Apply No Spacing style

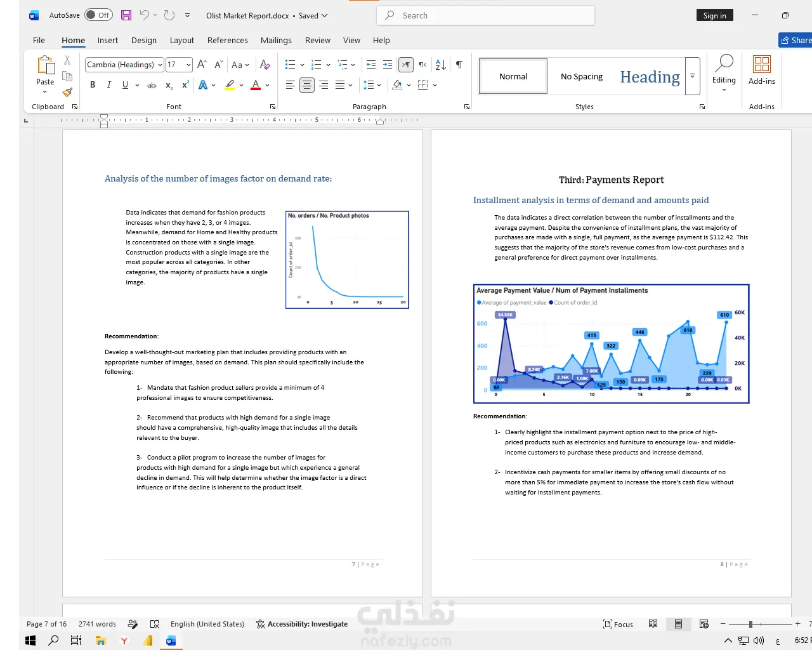(x=582, y=76)
